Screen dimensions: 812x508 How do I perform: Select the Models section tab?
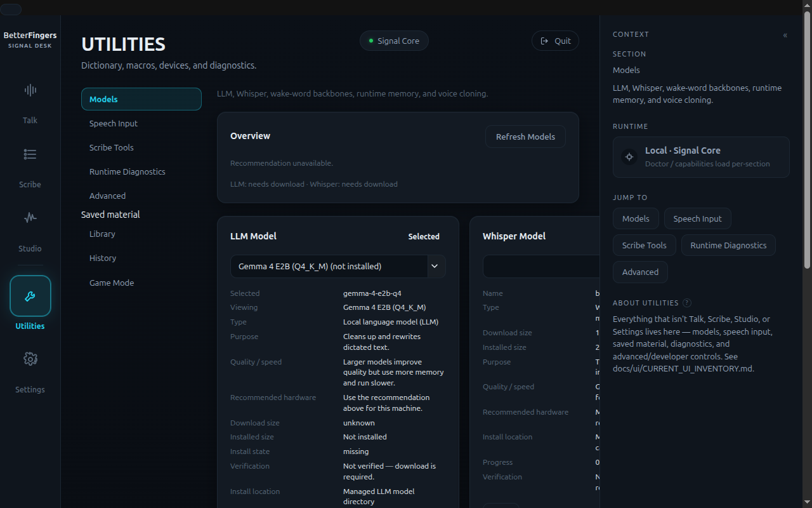click(141, 99)
